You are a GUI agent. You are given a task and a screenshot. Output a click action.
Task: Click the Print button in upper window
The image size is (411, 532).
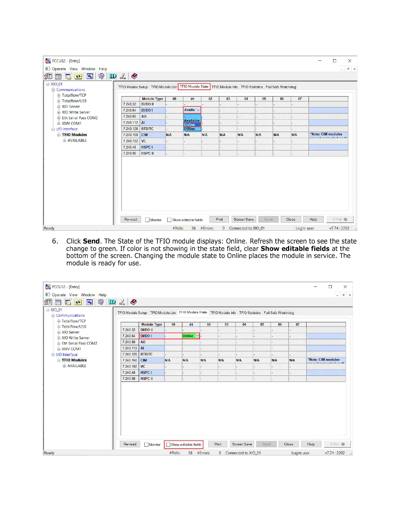pos(219,219)
